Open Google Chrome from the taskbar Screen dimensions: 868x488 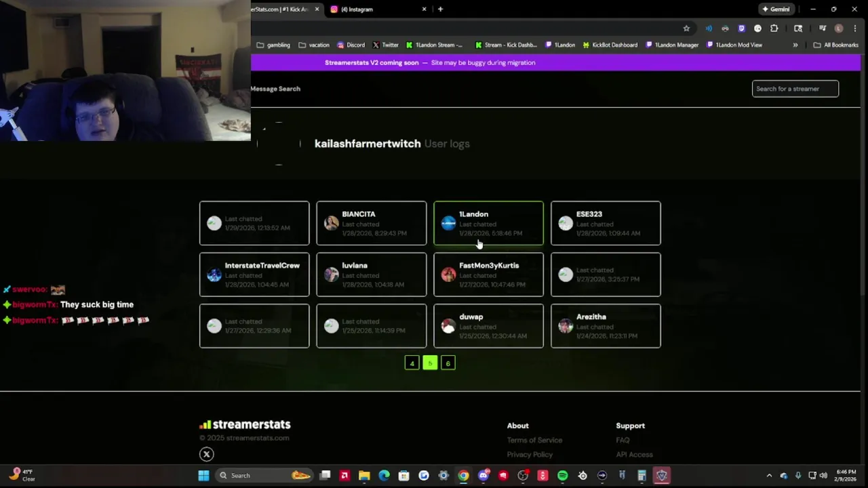tap(463, 476)
